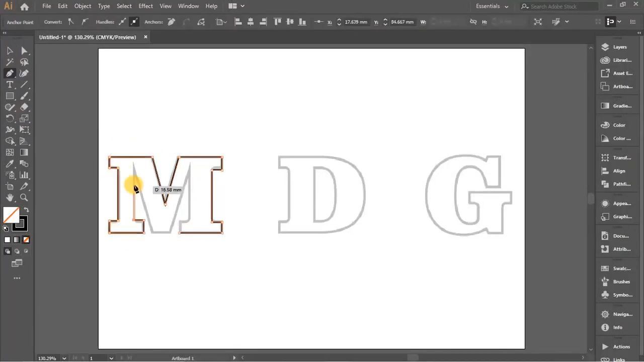
Task: Hide handles for multiple selected anchors
Action: coord(134,22)
